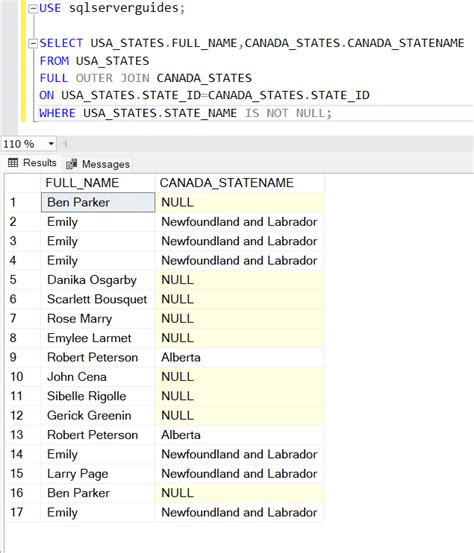This screenshot has width=474, height=553.
Task: Click the horizontal scrollbar left arrow
Action: (x=65, y=144)
